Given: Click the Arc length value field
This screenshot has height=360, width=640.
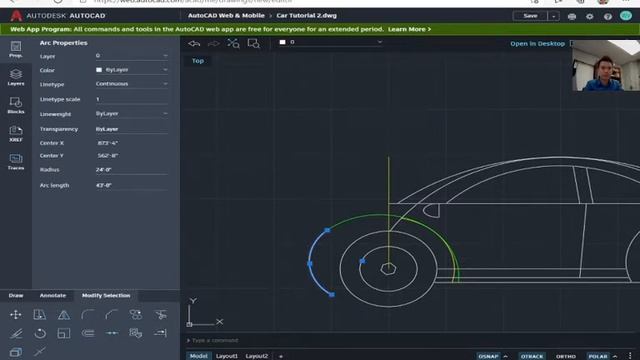Looking at the screenshot, I should (131, 185).
